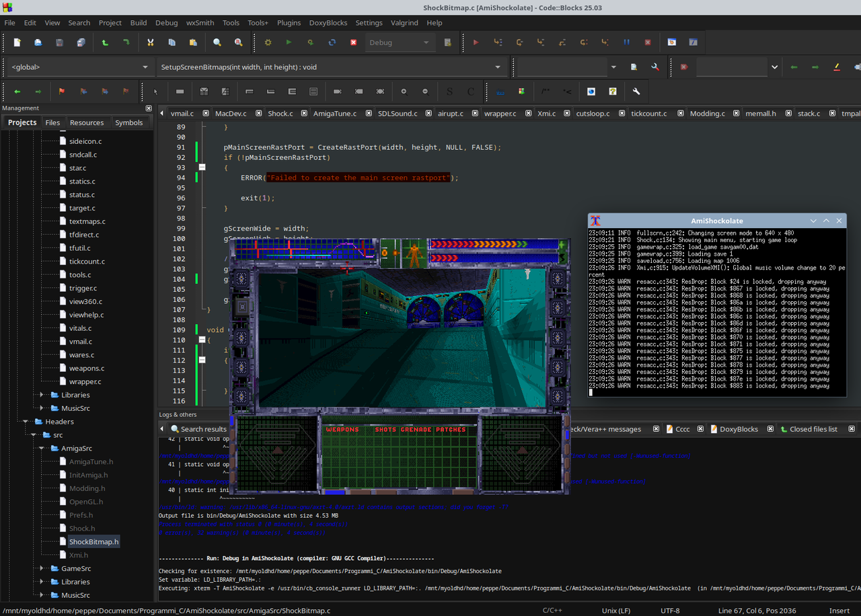Screen dimensions: 861x616
Task: Open the Debugging windows icon
Action: (x=672, y=42)
